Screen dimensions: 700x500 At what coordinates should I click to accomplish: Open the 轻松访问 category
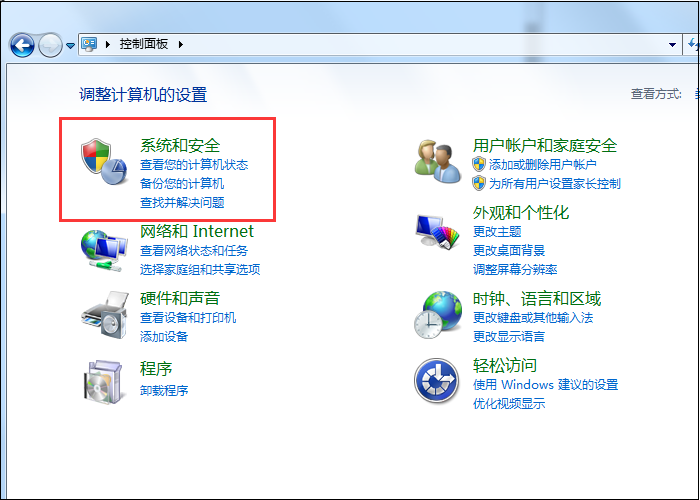(x=504, y=365)
